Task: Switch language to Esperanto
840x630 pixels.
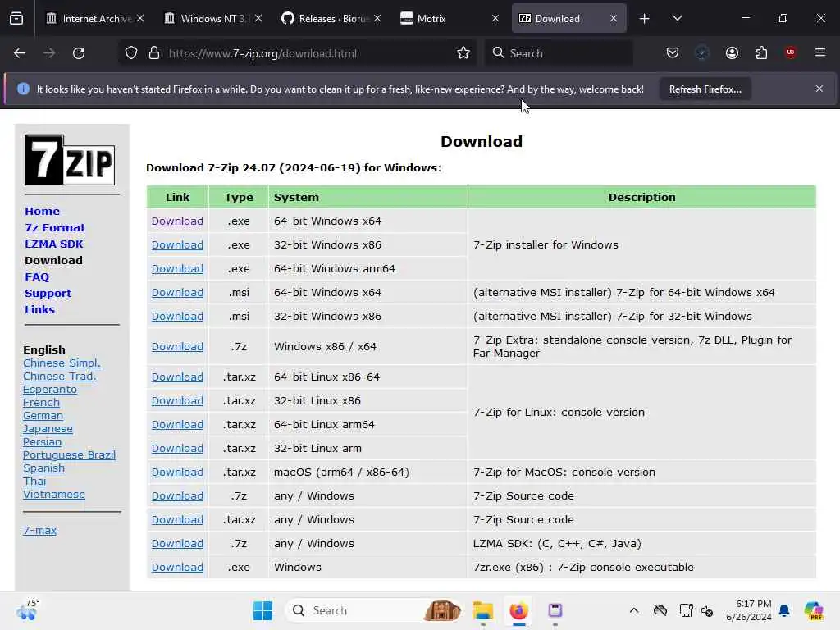Action: 50,390
